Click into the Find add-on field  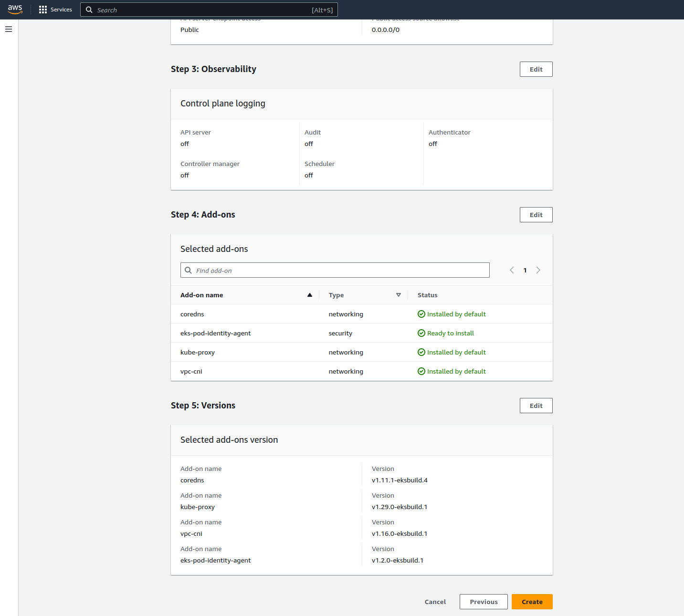[335, 270]
